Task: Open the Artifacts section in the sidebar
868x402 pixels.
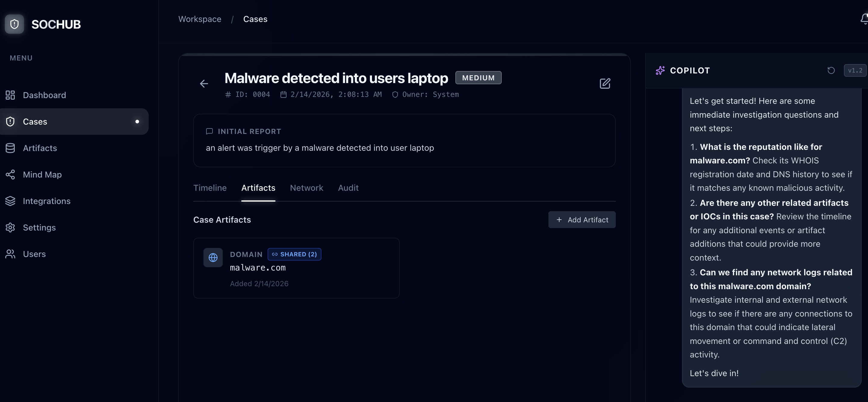Action: [x=39, y=148]
